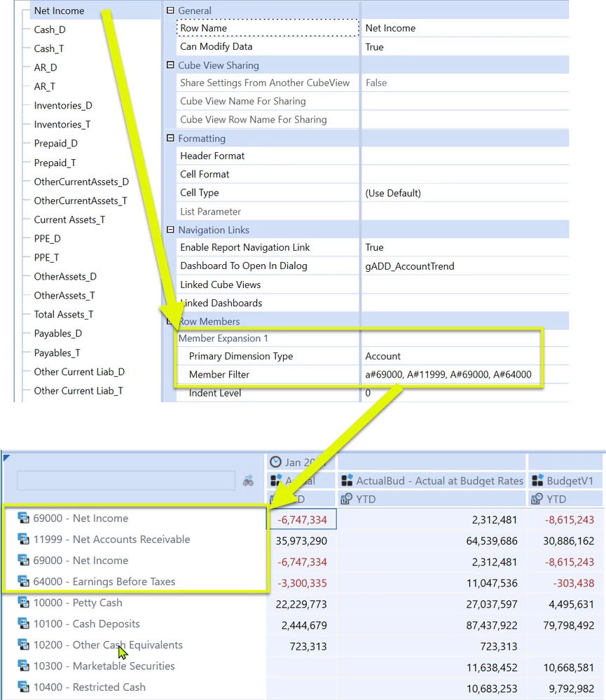Click scenario icon beside BudgetV1 header

pos(538,481)
